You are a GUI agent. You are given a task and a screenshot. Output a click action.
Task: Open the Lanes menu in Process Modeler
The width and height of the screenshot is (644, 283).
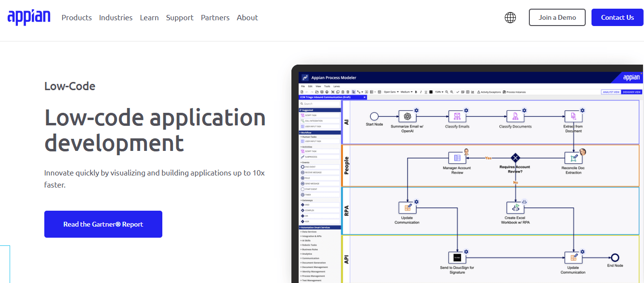337,86
